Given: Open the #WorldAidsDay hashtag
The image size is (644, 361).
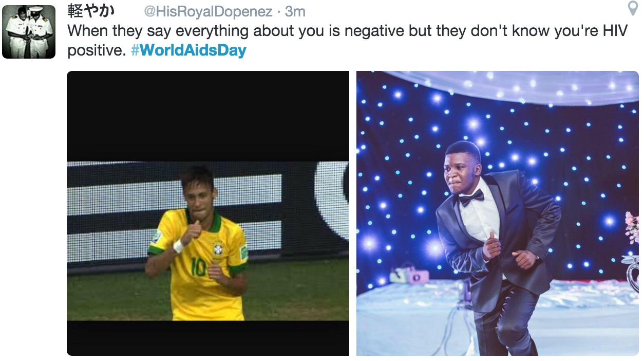Looking at the screenshot, I should (188, 50).
